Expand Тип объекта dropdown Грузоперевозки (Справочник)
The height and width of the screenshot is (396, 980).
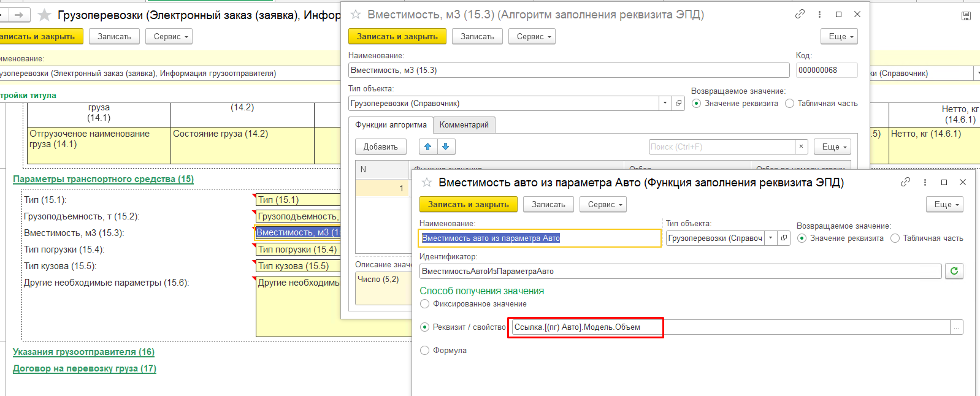[665, 103]
